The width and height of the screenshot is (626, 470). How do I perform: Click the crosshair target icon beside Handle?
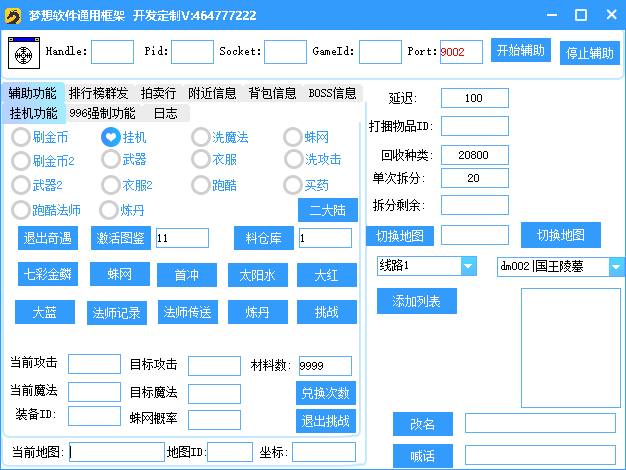23,52
